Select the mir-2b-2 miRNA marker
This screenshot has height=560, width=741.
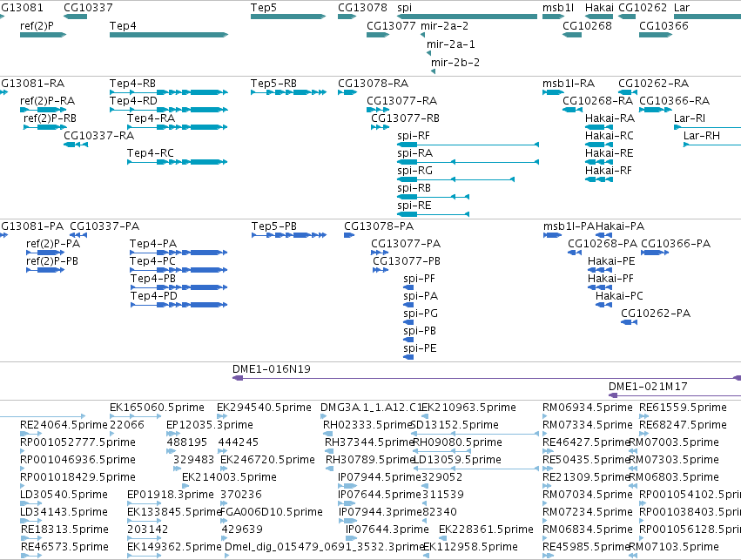pos(433,71)
